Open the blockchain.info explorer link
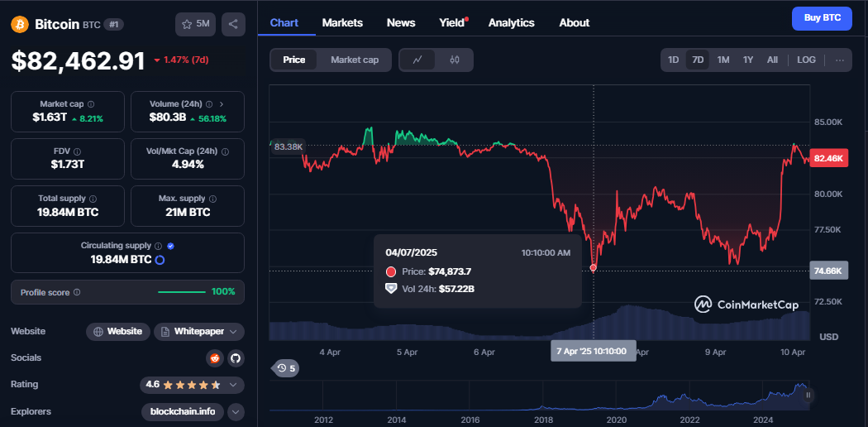 click(x=183, y=411)
